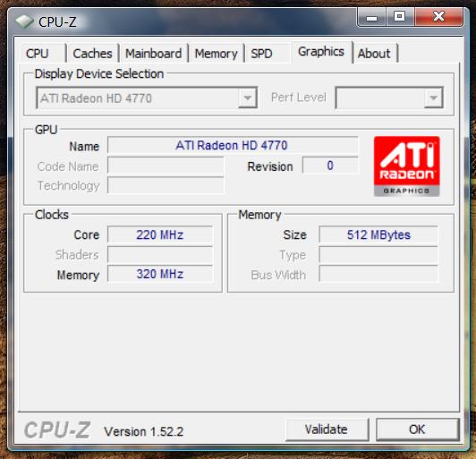Click the Revision label
This screenshot has width=476, height=459.
point(270,166)
